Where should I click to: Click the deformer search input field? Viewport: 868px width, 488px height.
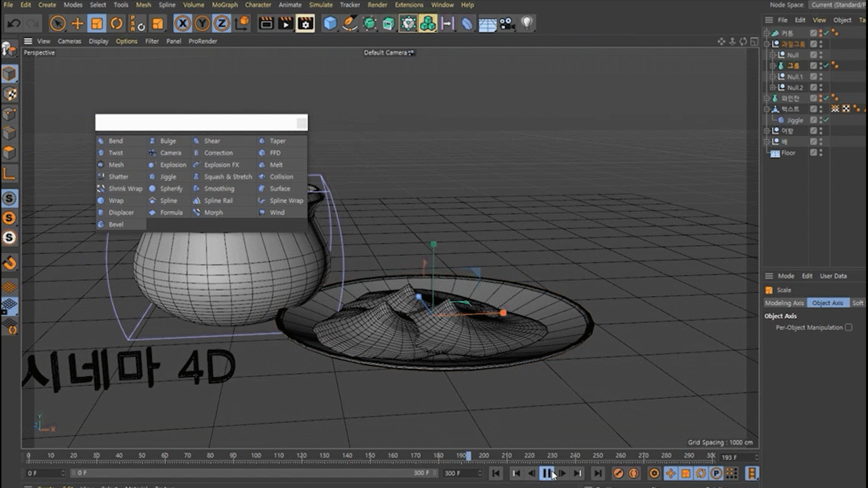[201, 123]
